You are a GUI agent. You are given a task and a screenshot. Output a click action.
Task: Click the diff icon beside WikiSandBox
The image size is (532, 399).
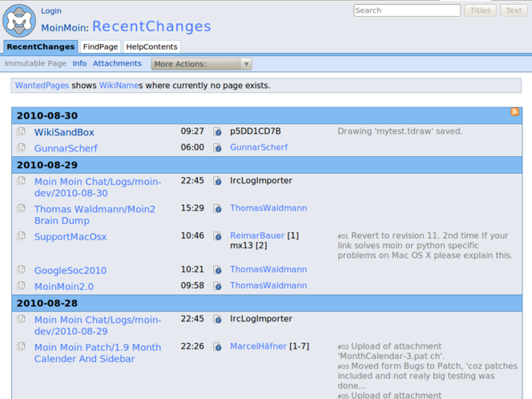point(21,132)
